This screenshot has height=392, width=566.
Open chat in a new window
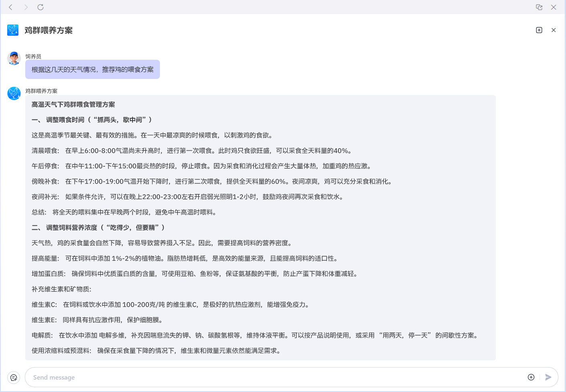(539, 7)
